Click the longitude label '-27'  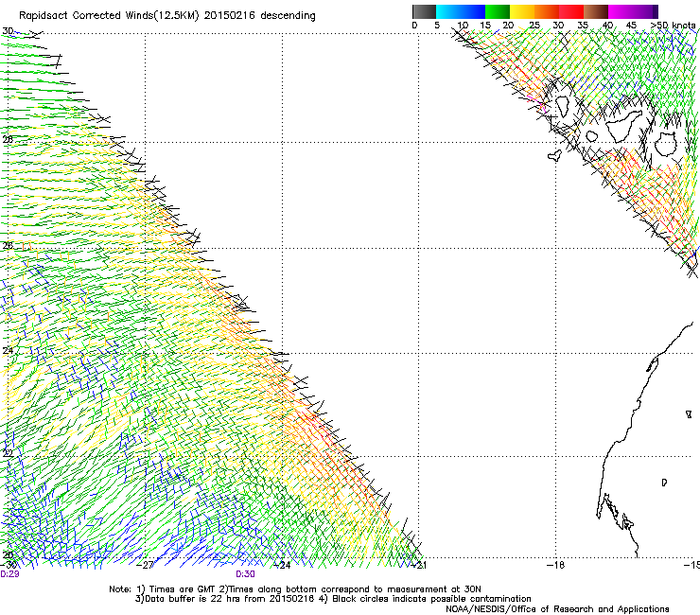pos(146,565)
